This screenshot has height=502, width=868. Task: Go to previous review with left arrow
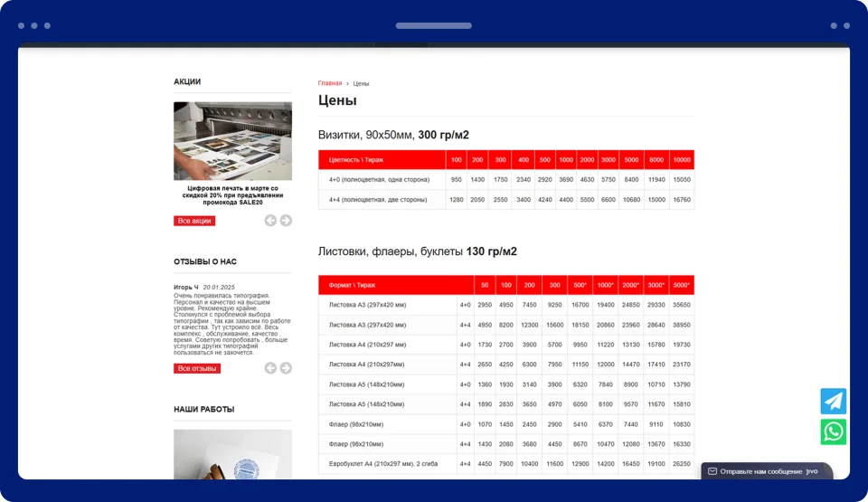pyautogui.click(x=270, y=368)
